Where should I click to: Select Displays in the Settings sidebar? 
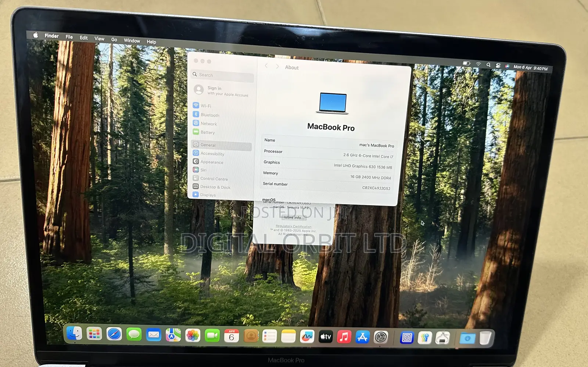(204, 195)
